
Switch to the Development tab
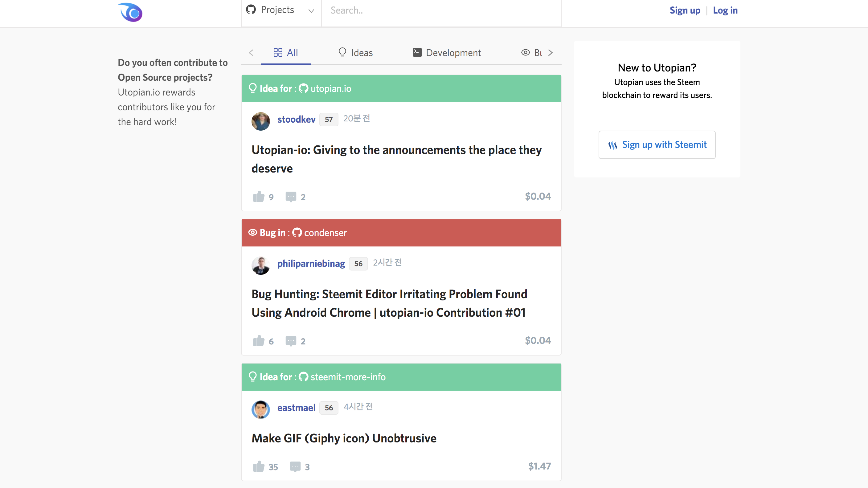point(447,53)
